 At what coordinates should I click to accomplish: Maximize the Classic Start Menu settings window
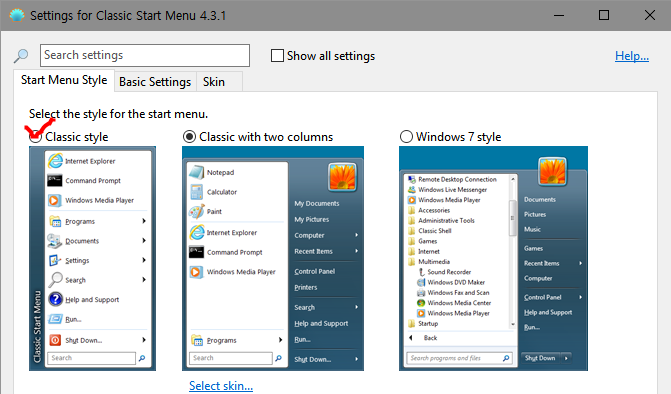point(604,15)
